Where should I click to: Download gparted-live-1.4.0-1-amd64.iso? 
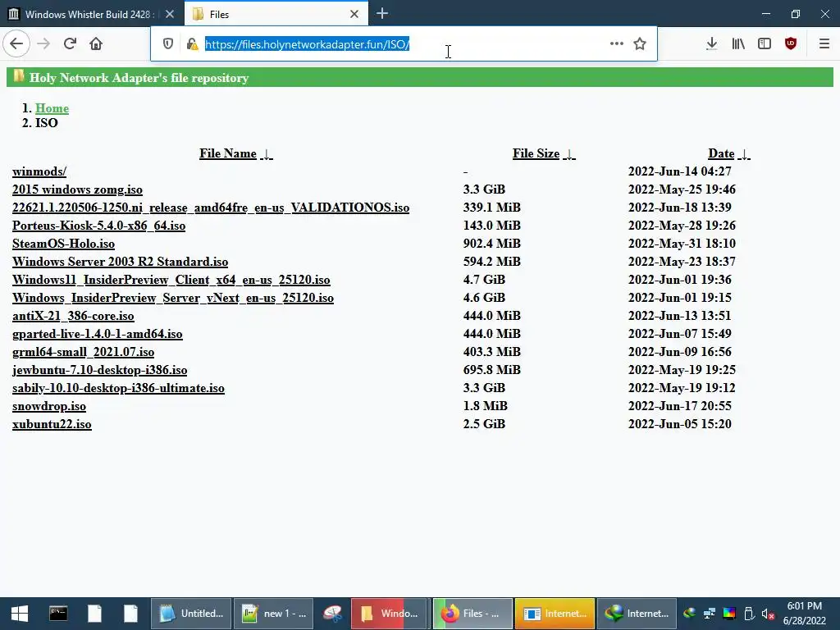(97, 334)
